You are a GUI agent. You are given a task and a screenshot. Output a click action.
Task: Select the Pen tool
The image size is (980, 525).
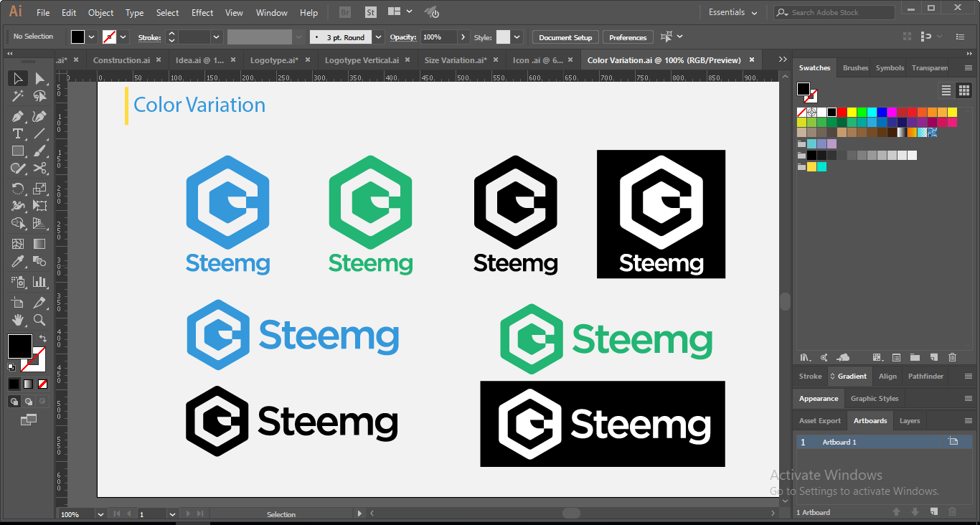[x=18, y=116]
